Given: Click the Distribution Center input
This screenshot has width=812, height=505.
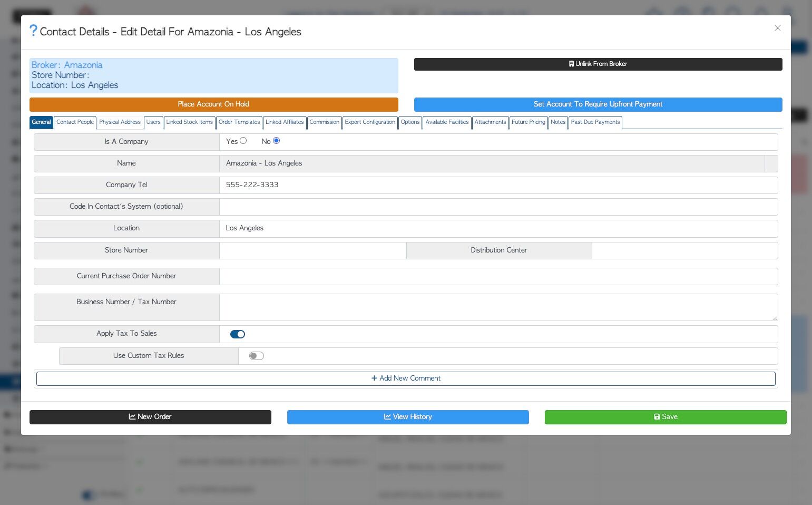Looking at the screenshot, I should [x=685, y=250].
